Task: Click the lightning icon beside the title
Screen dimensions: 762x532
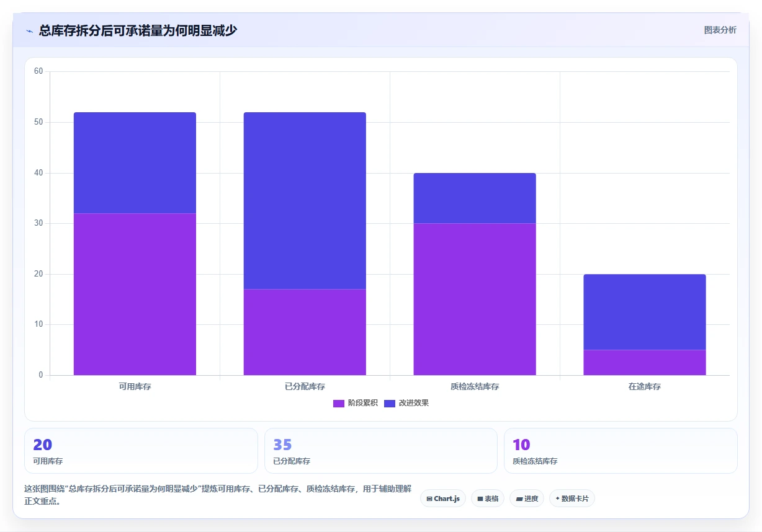Action: [x=30, y=31]
